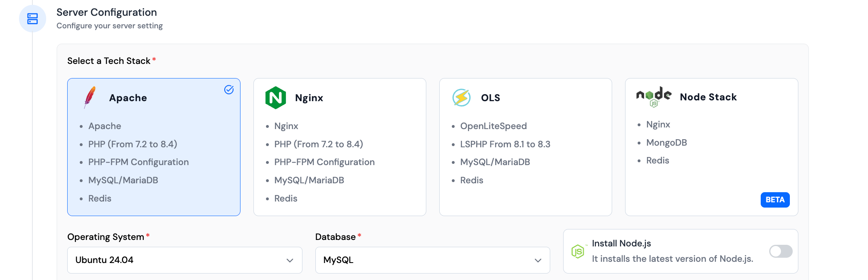The image size is (868, 280).
Task: Click the selected checkmark on Apache card
Action: click(x=229, y=90)
